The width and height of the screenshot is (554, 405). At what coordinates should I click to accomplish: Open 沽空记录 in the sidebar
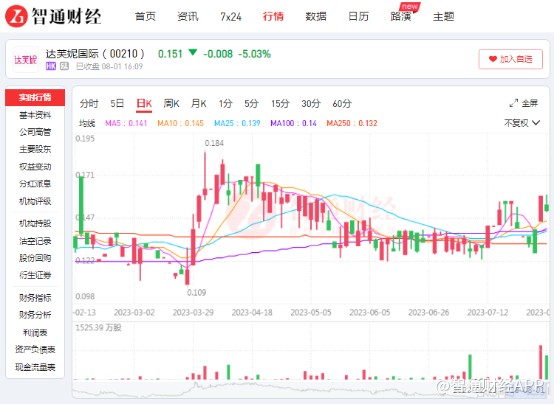point(35,241)
